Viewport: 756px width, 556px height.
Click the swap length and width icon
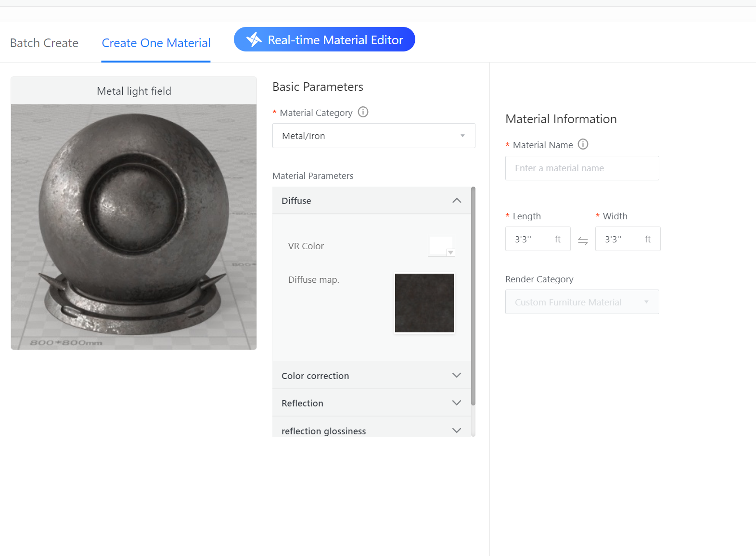pyautogui.click(x=583, y=240)
